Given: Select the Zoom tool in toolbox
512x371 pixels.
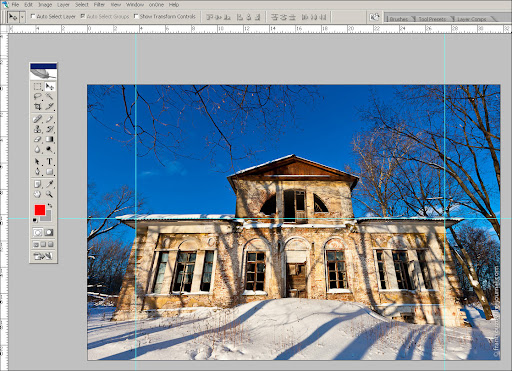Looking at the screenshot, I should pyautogui.click(x=49, y=194).
